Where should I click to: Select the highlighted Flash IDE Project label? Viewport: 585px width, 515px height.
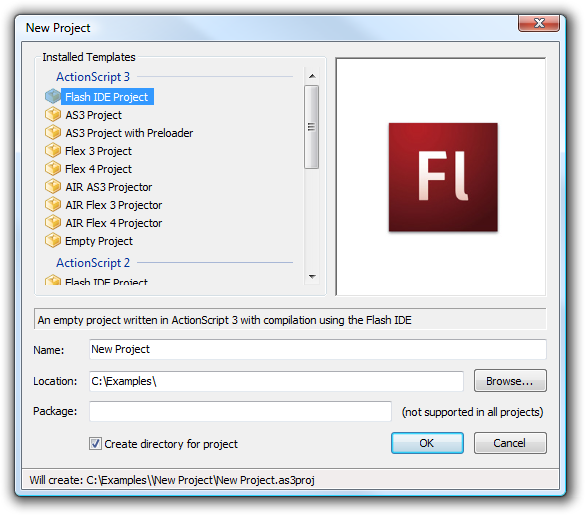coord(107,97)
